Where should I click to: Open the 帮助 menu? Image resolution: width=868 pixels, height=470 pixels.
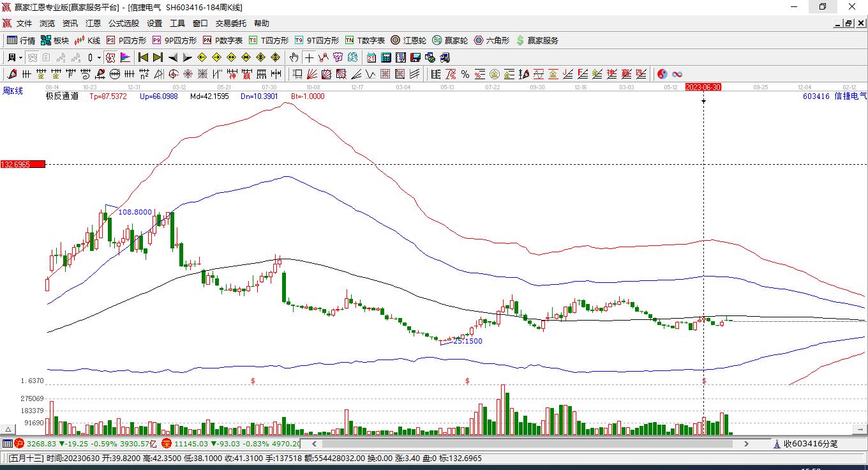coord(262,24)
